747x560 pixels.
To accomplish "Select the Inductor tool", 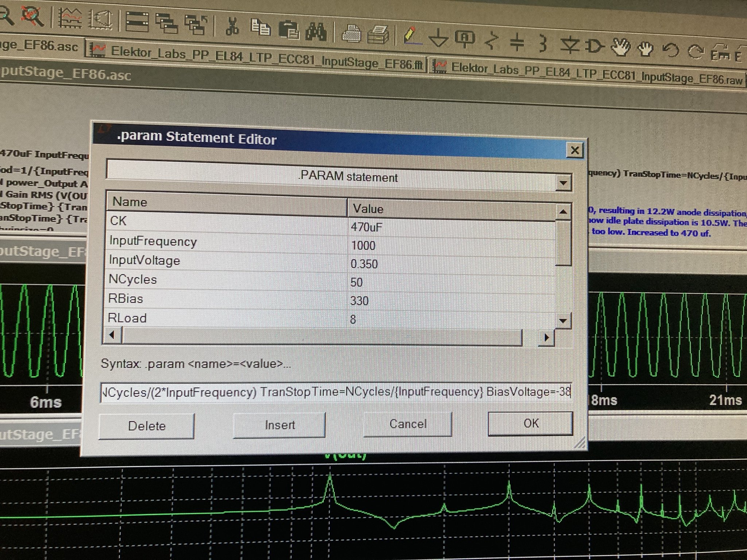I will click(x=543, y=44).
